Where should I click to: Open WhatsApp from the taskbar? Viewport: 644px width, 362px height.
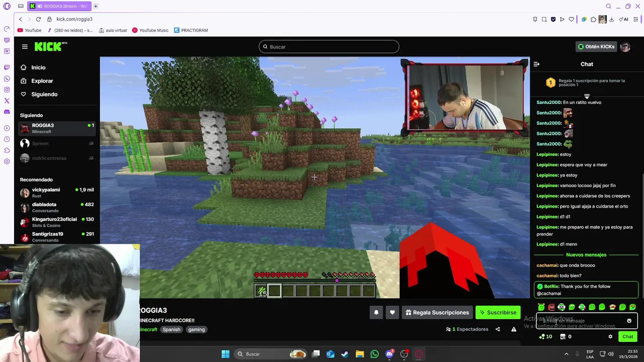click(374, 354)
